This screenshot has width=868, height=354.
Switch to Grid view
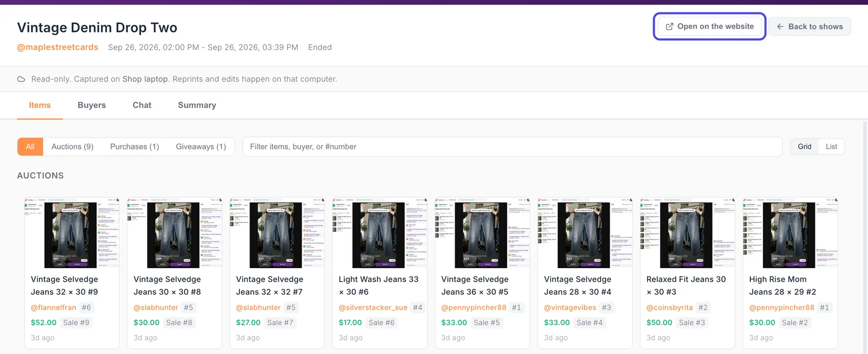(805, 147)
